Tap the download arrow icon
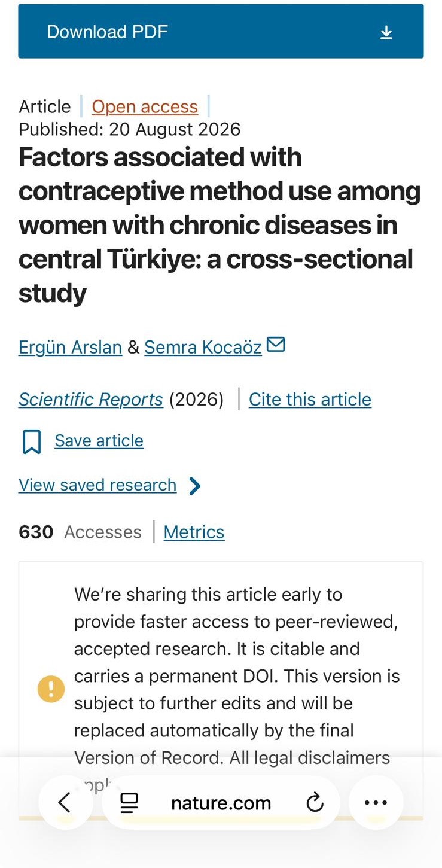442x868 pixels. 386,32
